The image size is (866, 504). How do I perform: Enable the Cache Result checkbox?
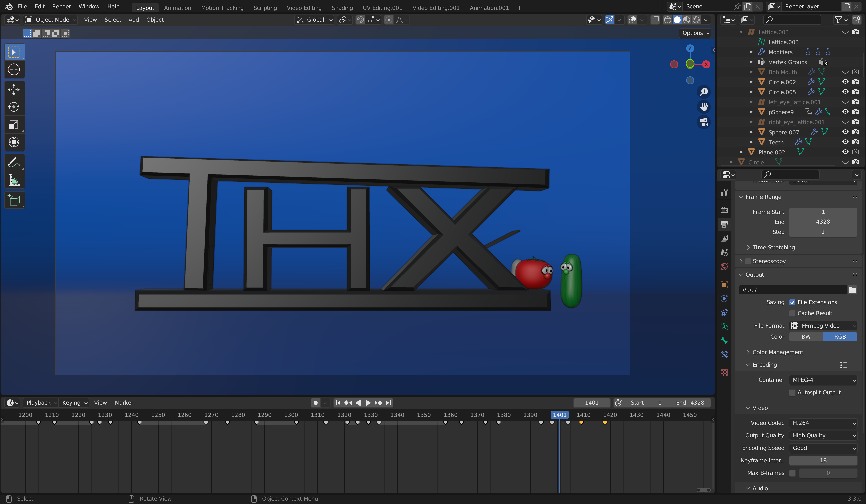[792, 313]
